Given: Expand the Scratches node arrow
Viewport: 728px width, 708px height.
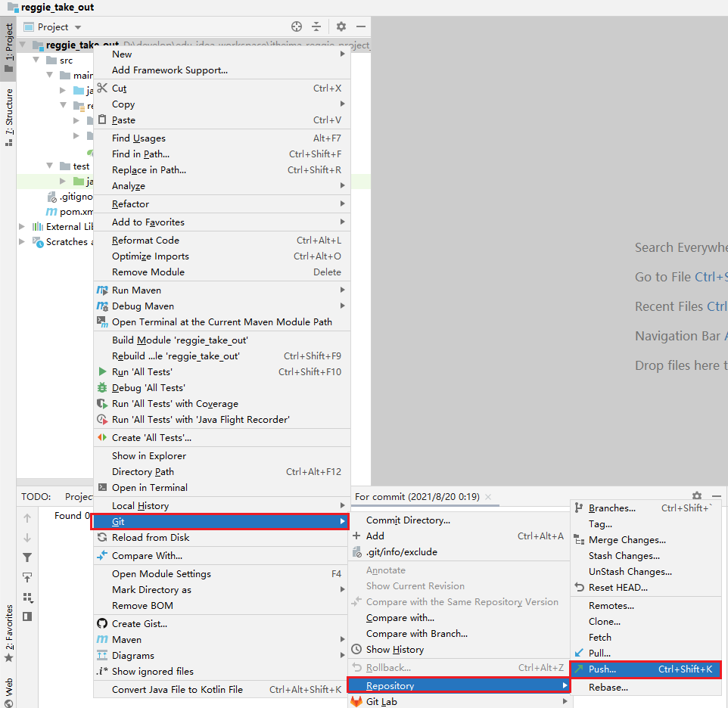Looking at the screenshot, I should (22, 242).
